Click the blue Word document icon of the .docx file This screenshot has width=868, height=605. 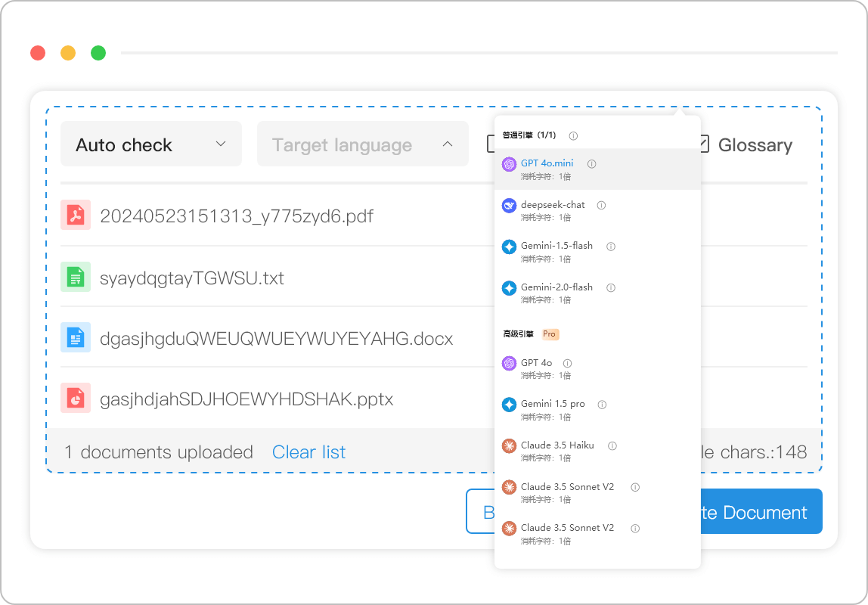point(76,337)
